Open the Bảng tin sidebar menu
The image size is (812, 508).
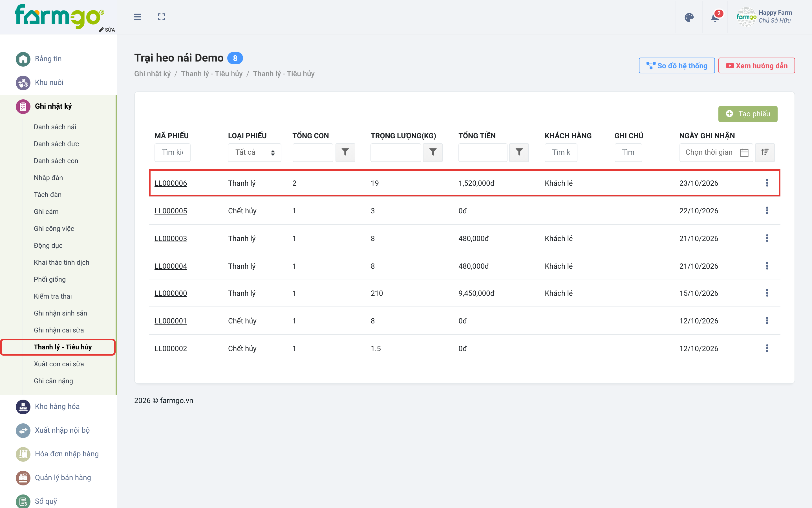click(x=48, y=59)
